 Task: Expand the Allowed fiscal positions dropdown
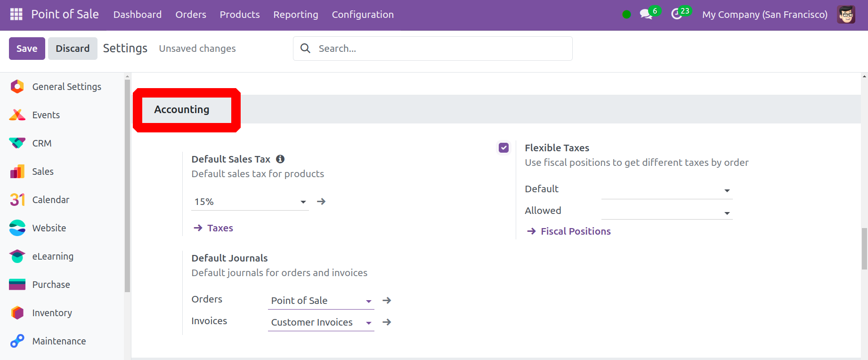click(x=727, y=213)
